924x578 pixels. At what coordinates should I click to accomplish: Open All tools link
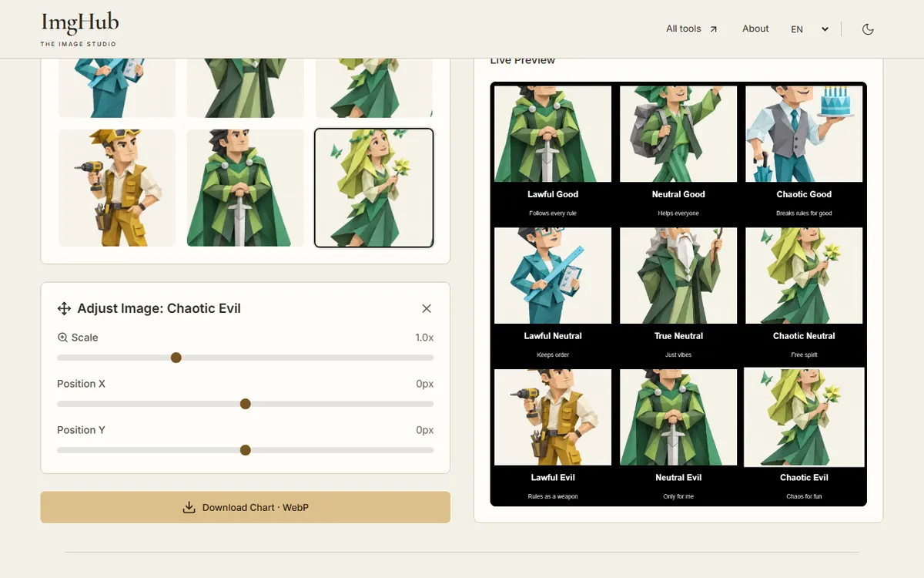[691, 29]
